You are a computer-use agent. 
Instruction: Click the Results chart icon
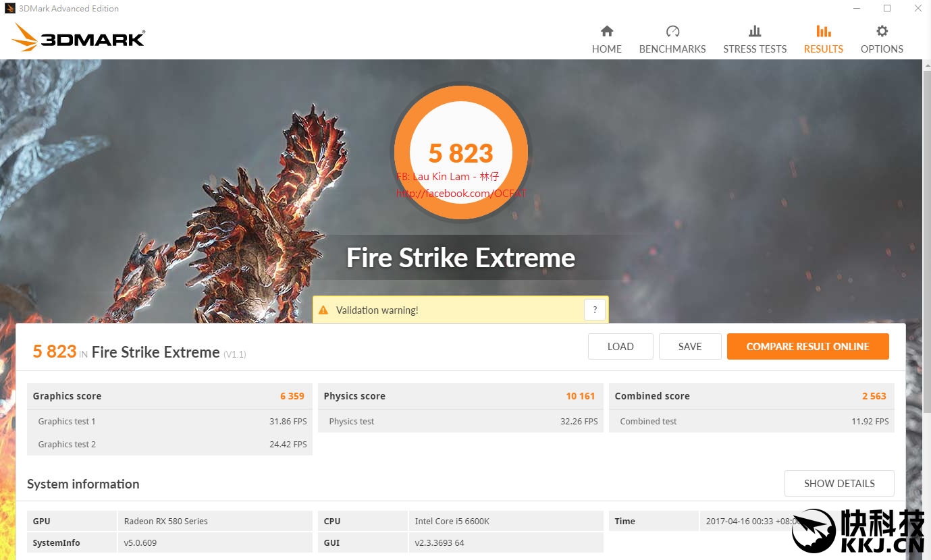(x=824, y=31)
